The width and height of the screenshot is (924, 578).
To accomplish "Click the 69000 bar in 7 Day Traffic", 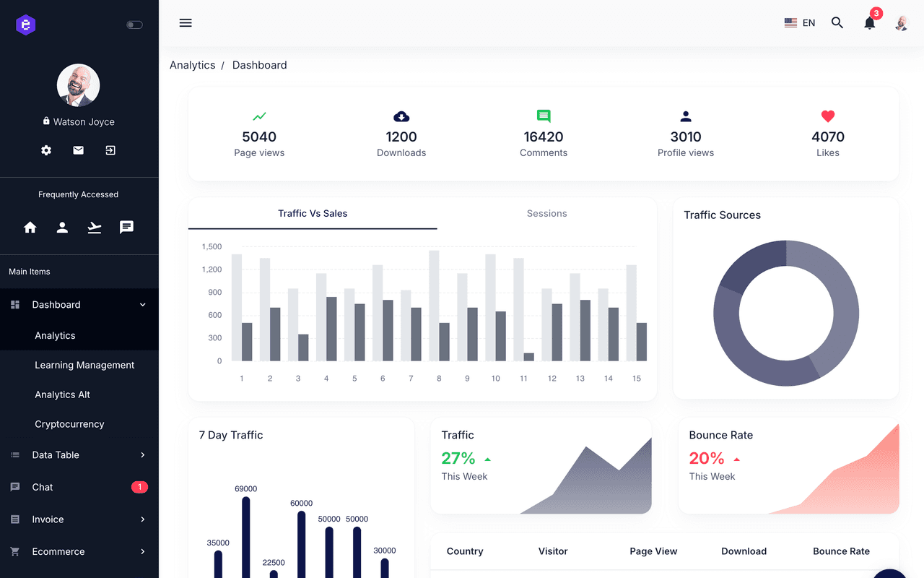I will click(246, 537).
